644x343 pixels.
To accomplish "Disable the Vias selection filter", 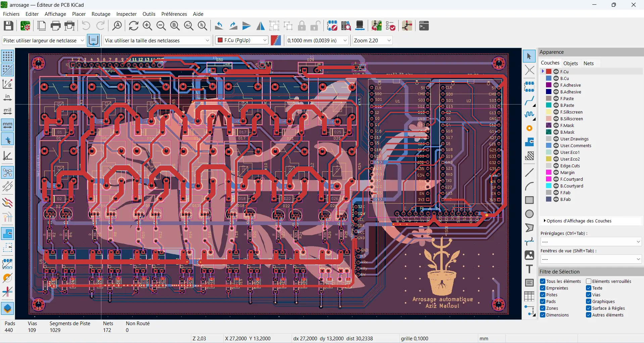I will pyautogui.click(x=589, y=295).
